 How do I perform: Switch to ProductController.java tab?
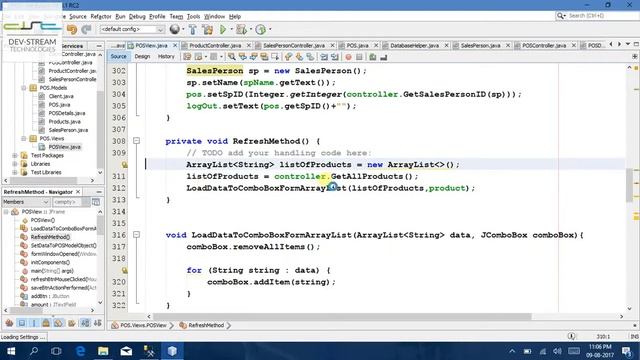(215, 46)
